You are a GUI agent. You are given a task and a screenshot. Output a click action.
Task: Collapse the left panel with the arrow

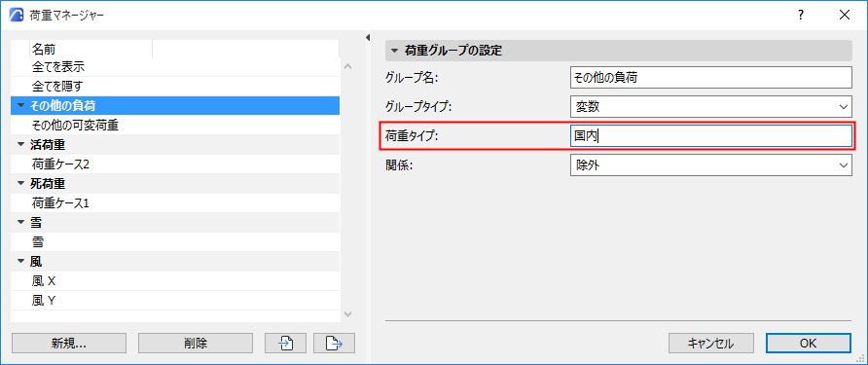click(367, 38)
